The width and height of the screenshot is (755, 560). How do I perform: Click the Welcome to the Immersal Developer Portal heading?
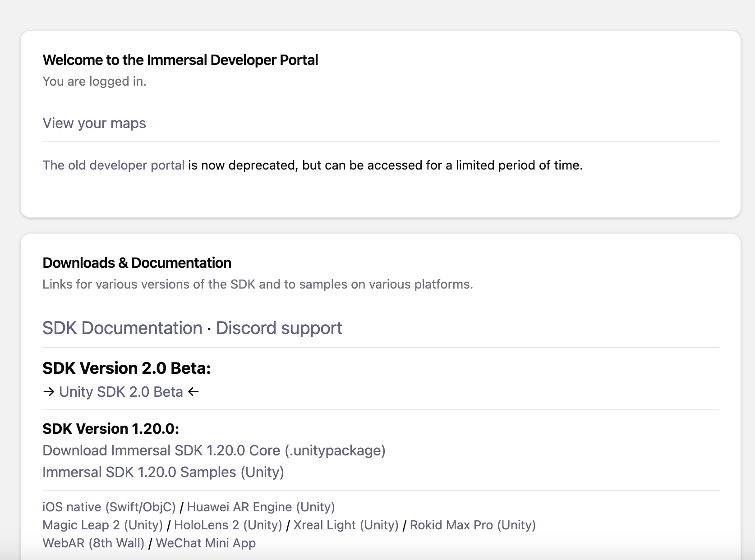[180, 60]
